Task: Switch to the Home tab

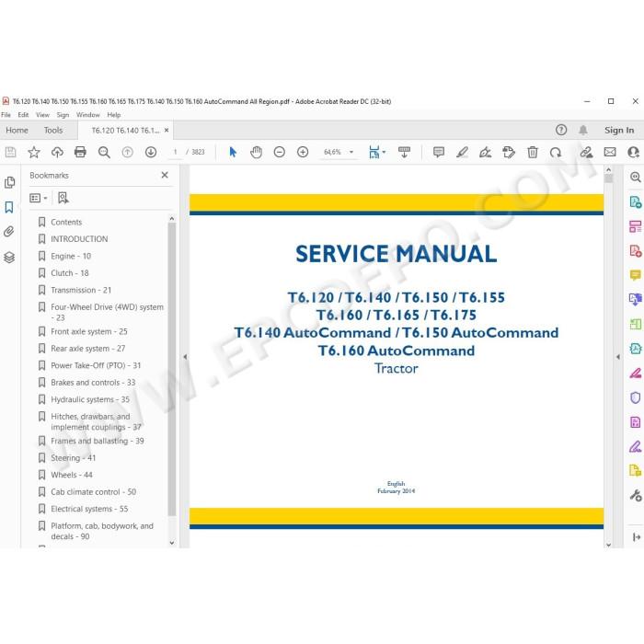Action: pyautogui.click(x=17, y=131)
